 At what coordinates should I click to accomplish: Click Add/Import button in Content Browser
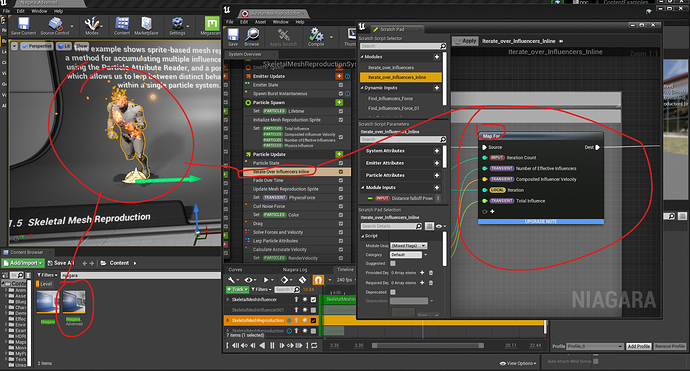click(x=23, y=263)
